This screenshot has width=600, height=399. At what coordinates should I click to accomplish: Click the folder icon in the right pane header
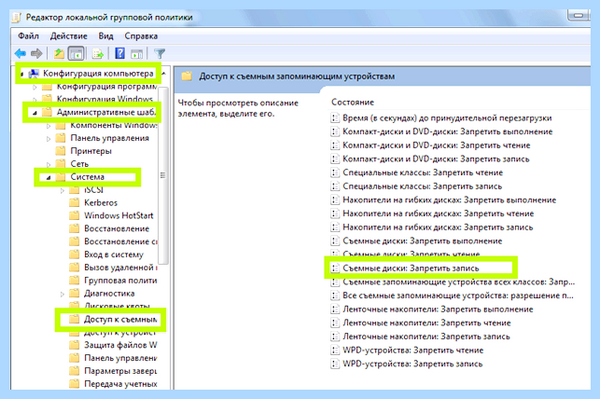click(x=187, y=76)
